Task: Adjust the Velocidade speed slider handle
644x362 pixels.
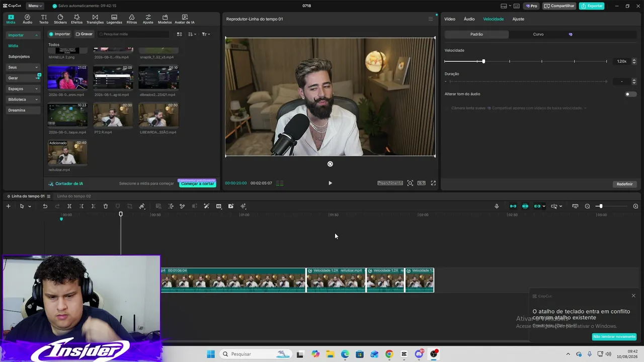Action: pos(484,61)
